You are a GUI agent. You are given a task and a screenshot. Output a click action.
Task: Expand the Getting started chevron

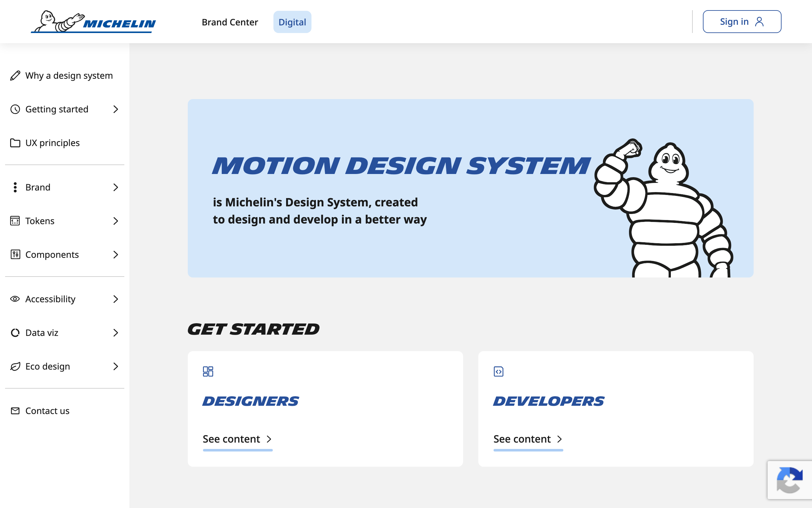pyautogui.click(x=116, y=109)
